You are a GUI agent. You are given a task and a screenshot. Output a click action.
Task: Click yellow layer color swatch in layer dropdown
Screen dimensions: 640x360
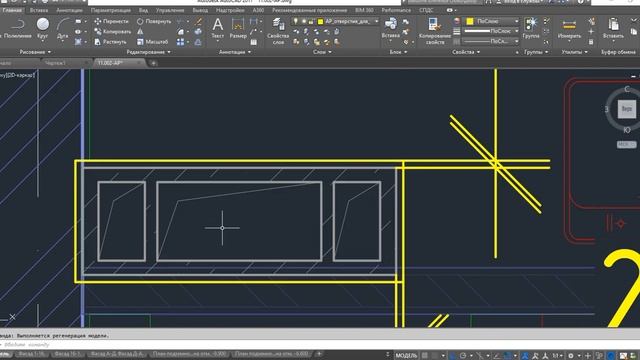coord(320,21)
